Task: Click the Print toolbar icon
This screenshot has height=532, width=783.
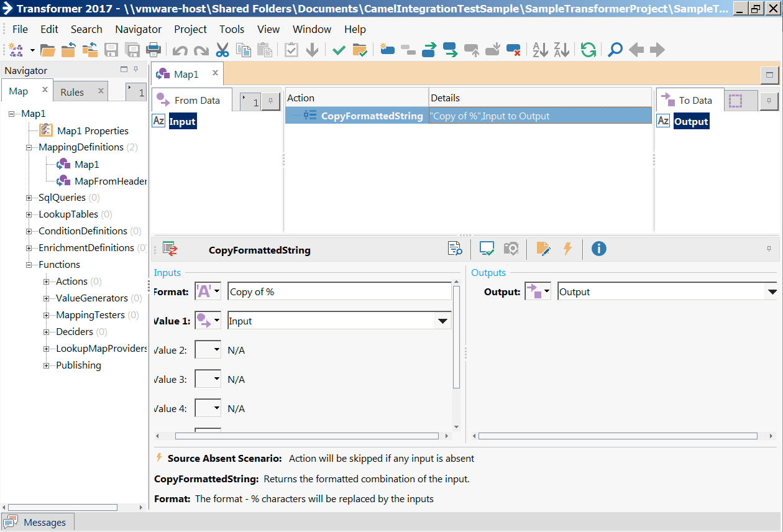Action: click(153, 50)
